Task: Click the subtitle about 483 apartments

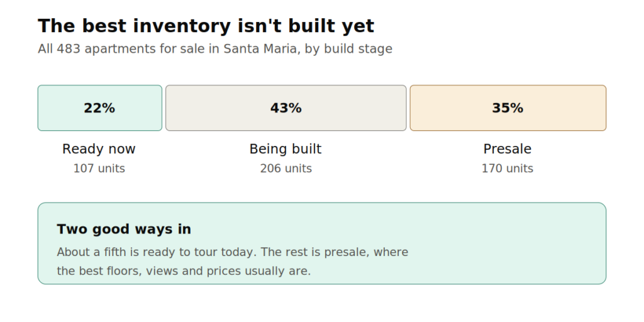Action: [215, 49]
